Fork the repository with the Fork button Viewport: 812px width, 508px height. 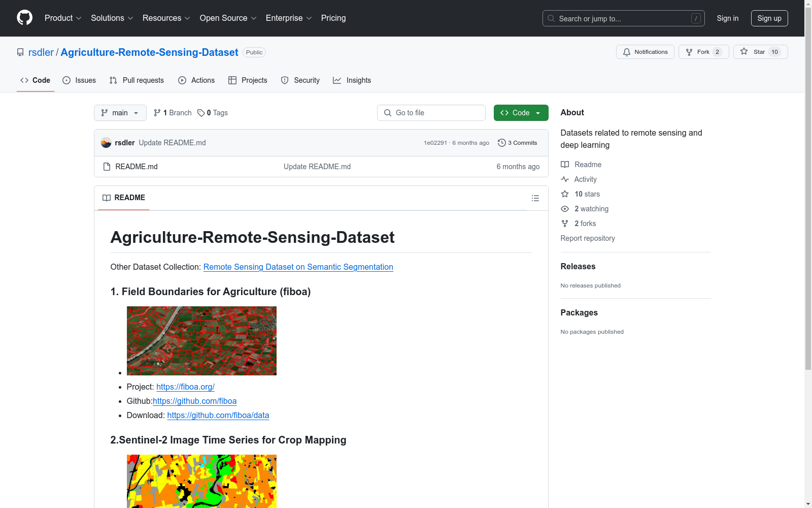coord(703,52)
